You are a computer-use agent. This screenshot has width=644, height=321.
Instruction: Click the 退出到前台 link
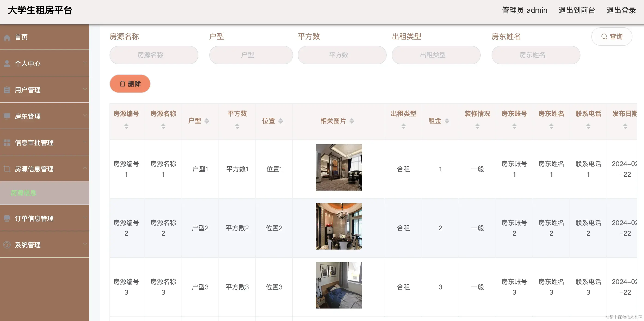577,10
